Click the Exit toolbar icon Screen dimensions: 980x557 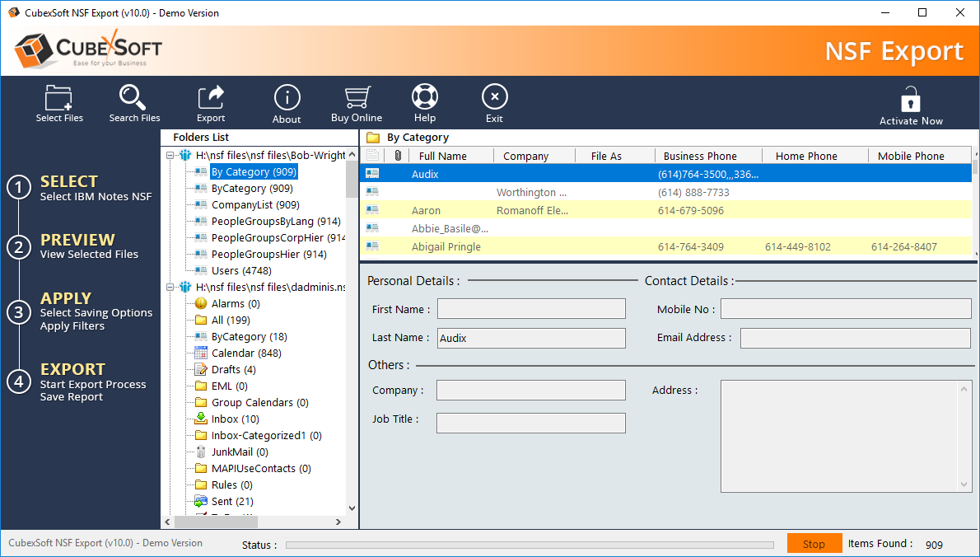[494, 99]
